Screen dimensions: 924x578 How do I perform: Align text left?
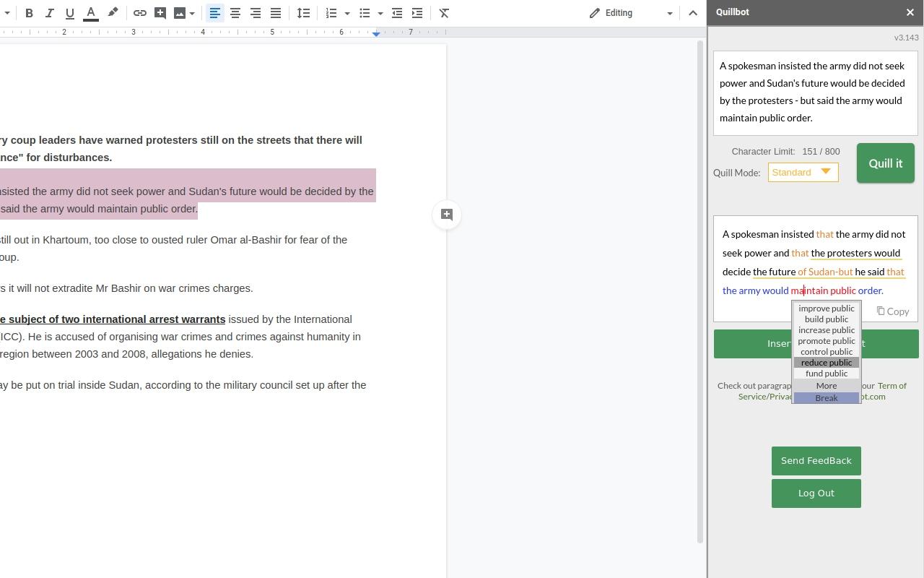[x=215, y=13]
